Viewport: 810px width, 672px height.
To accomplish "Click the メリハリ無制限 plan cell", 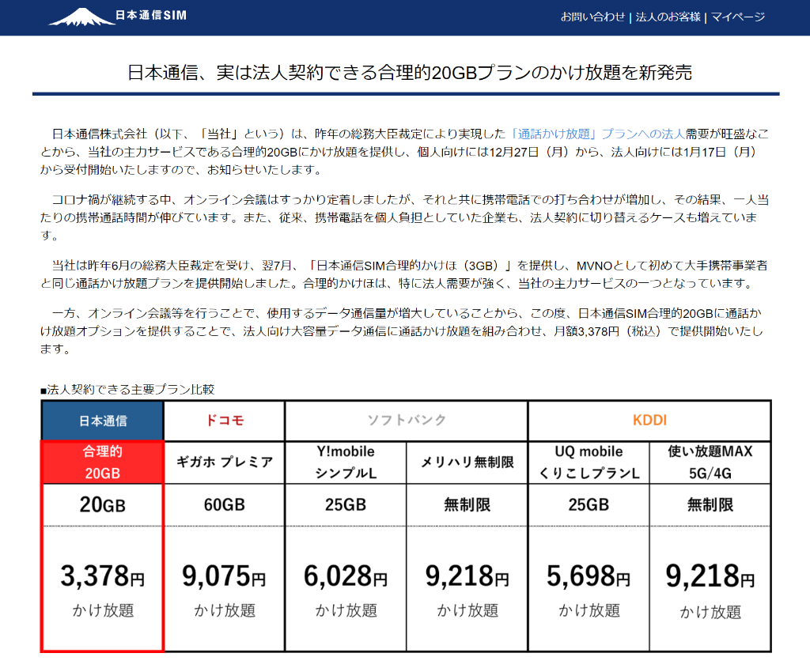I will [x=467, y=462].
